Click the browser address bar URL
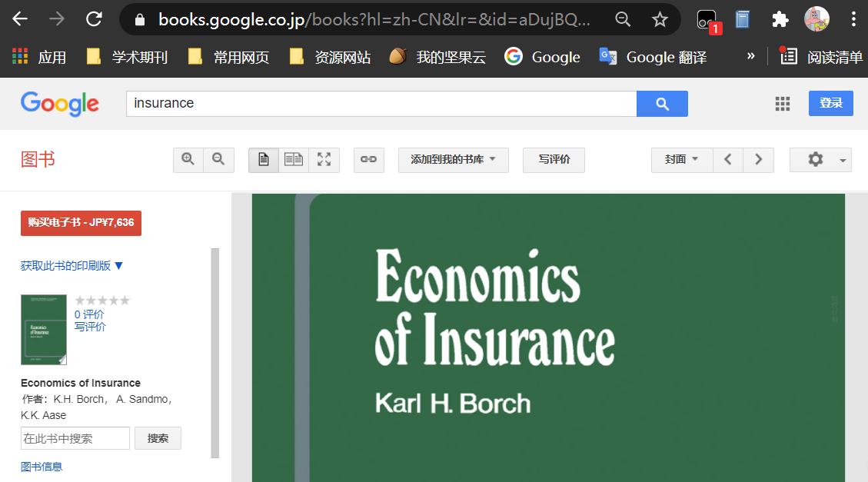868x482 pixels. point(374,20)
